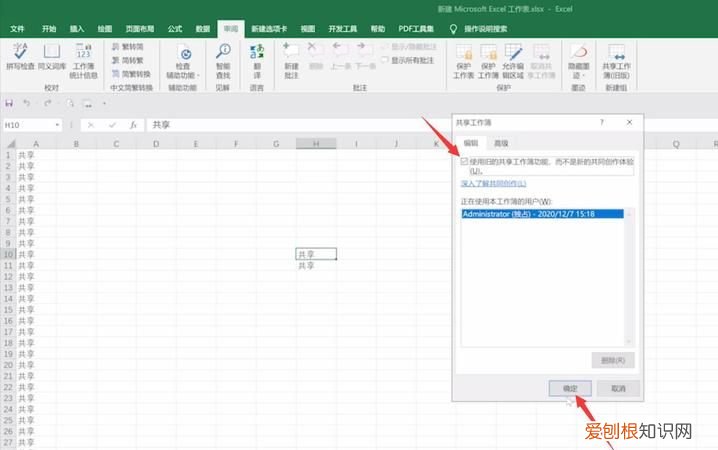Image resolution: width=718 pixels, height=450 pixels.
Task: Click 保护工作表 protect sheet
Action: [463, 61]
